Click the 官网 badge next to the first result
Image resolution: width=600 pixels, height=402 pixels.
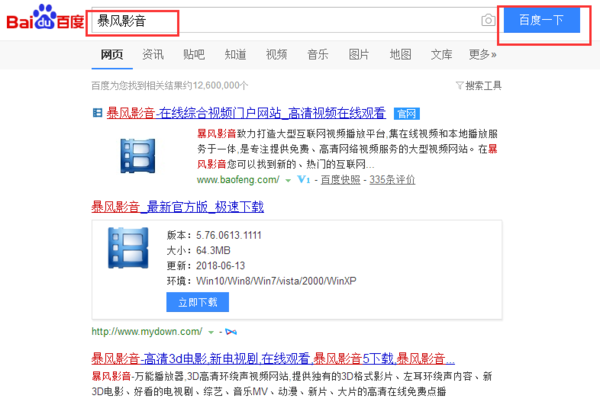406,114
